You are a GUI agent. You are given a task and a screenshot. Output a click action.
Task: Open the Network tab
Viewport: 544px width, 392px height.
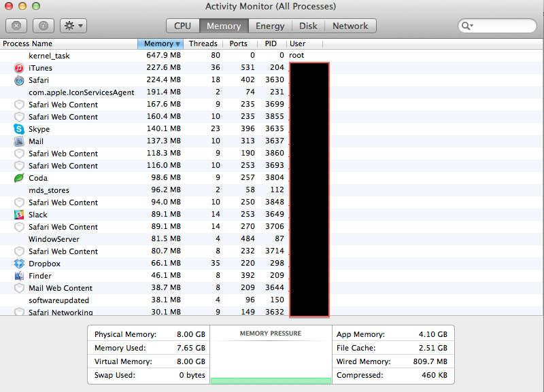[x=350, y=26]
